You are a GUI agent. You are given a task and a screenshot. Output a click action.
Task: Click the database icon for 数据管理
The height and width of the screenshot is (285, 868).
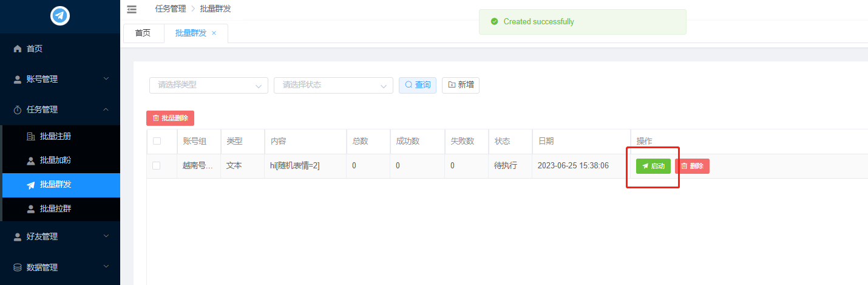(18, 267)
